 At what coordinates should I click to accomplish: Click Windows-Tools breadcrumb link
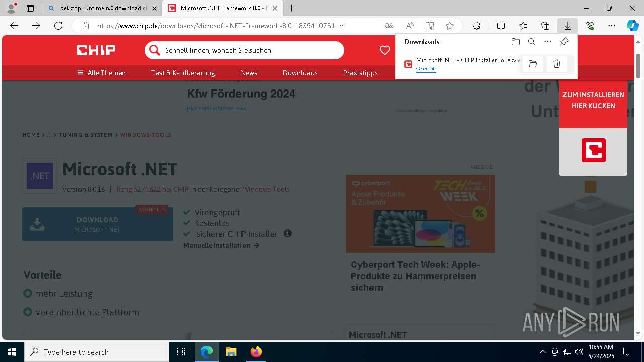pos(145,135)
